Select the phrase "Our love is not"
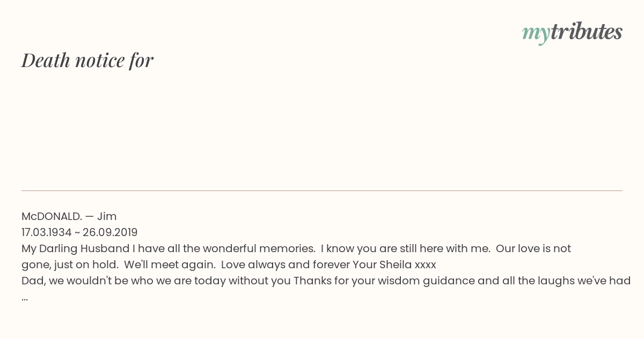Image resolution: width=644 pixels, height=338 pixels. pos(533,248)
